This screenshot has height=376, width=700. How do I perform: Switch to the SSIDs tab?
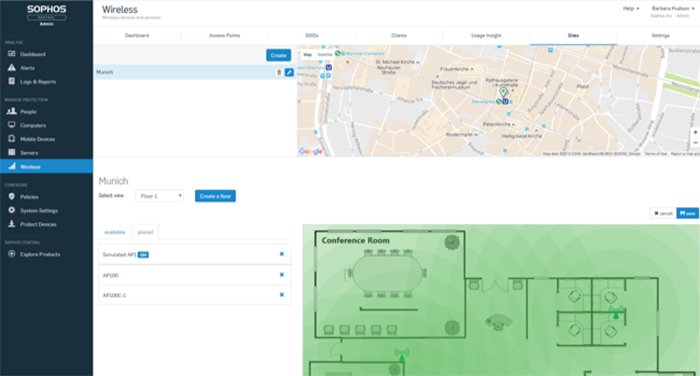pos(312,35)
